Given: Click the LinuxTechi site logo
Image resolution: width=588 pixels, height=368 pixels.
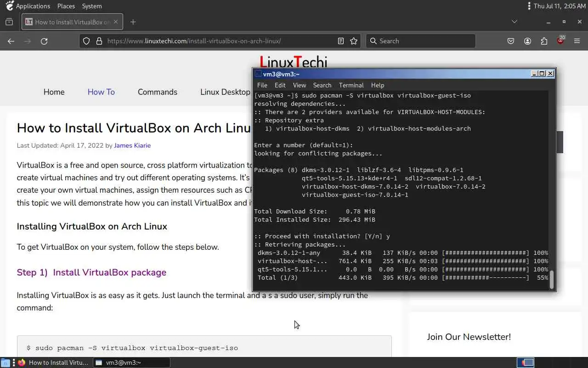Looking at the screenshot, I should tap(294, 62).
